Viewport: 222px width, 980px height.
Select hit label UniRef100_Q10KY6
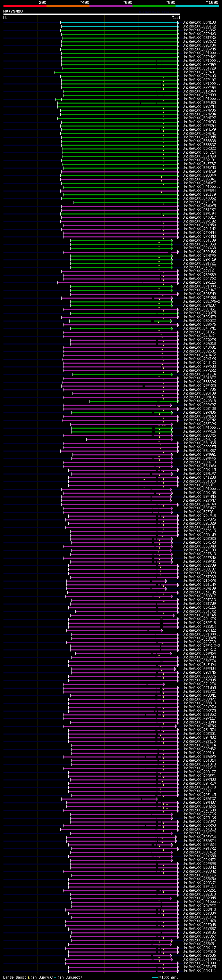[x=199, y=581]
